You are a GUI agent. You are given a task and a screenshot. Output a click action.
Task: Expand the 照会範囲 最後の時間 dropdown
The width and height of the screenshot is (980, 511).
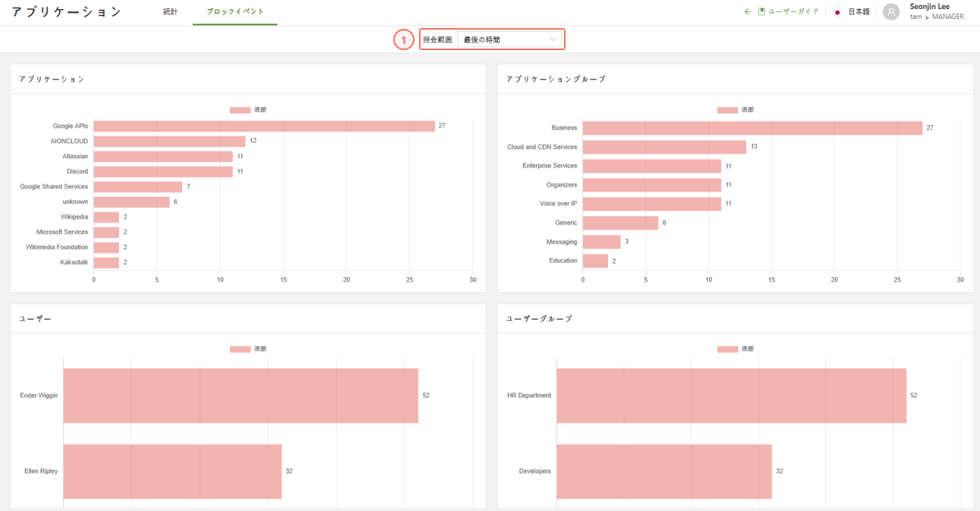click(x=509, y=39)
